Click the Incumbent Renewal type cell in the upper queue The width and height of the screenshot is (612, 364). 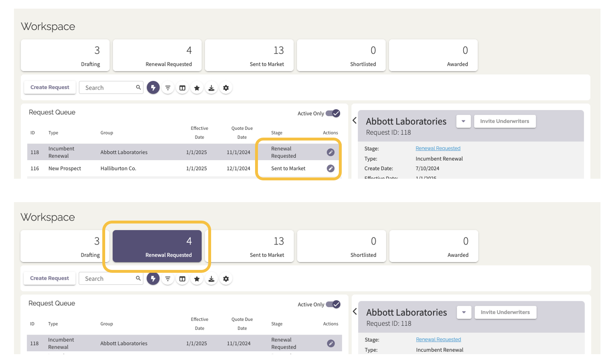[x=61, y=152]
